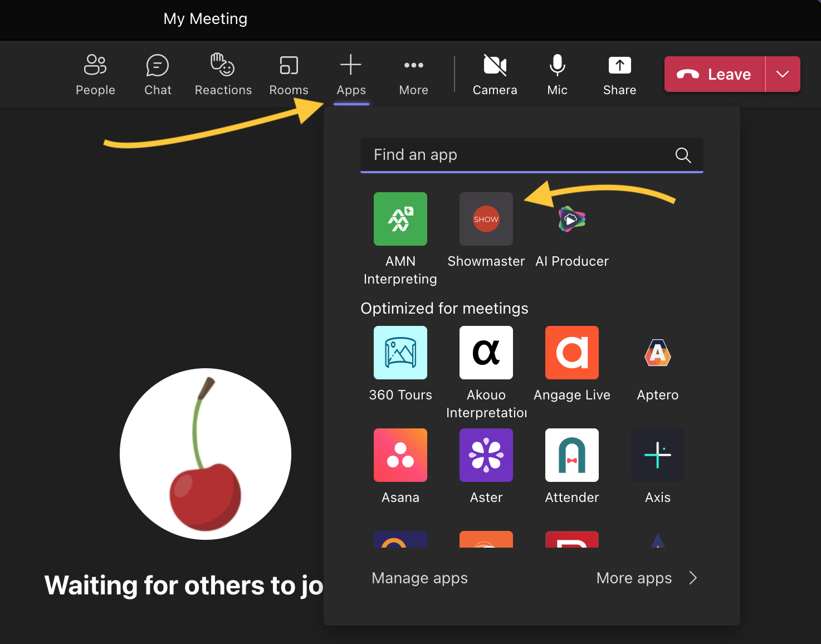The width and height of the screenshot is (821, 644).
Task: Open the More options menu
Action: click(413, 74)
